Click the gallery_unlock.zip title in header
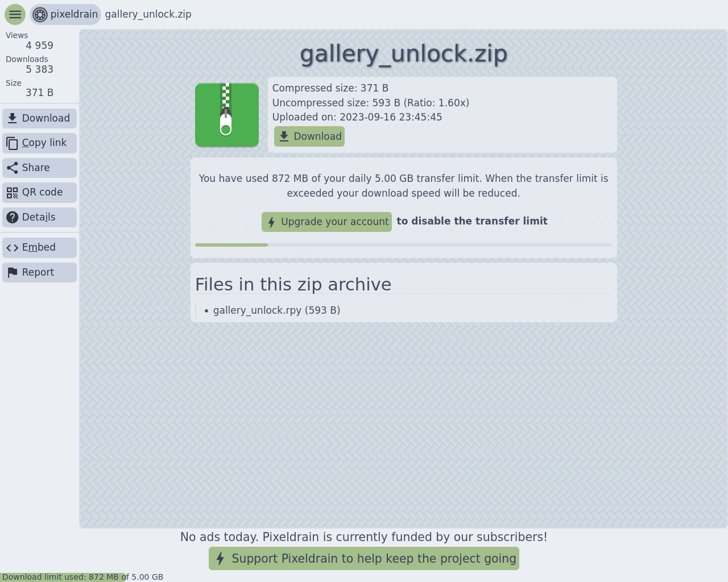Image resolution: width=728 pixels, height=582 pixels. [148, 14]
